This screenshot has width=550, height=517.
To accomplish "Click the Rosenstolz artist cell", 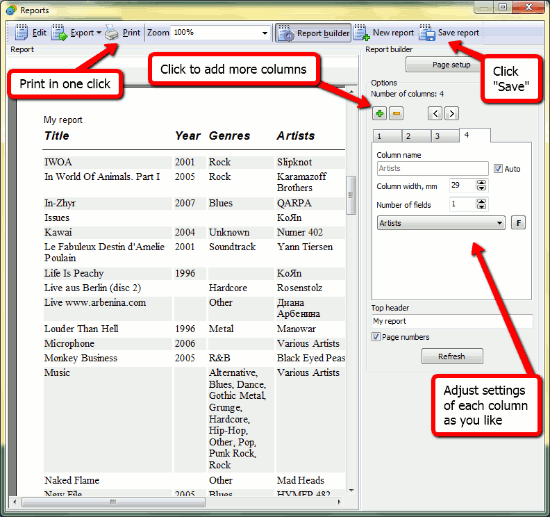I will [300, 288].
